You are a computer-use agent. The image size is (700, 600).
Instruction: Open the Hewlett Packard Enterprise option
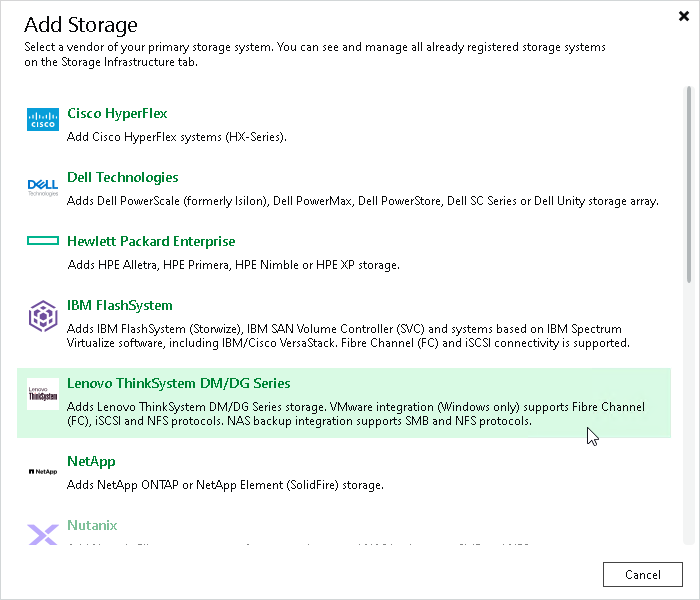pos(151,241)
